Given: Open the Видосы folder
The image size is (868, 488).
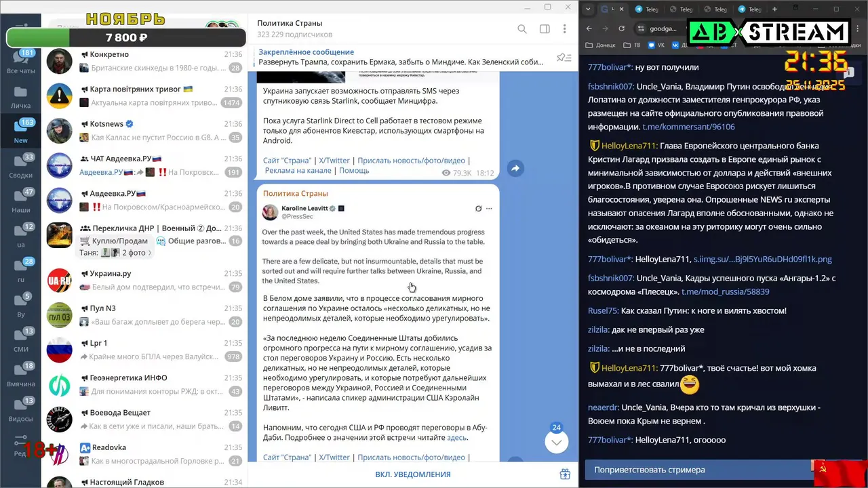Looking at the screenshot, I should tap(20, 411).
